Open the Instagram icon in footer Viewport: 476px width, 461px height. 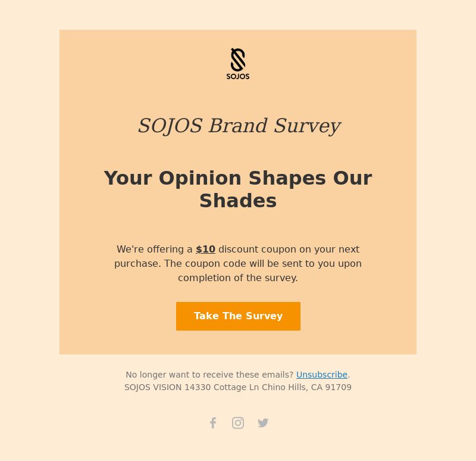click(238, 423)
